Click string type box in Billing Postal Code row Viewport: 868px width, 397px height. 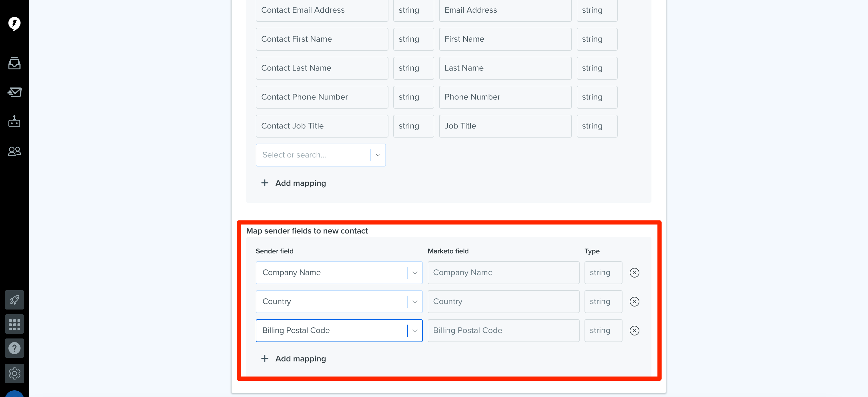tap(603, 331)
